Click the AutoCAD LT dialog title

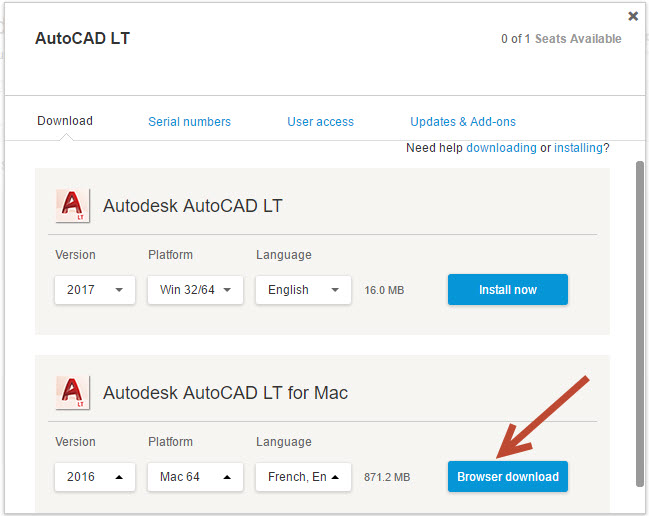(82, 38)
